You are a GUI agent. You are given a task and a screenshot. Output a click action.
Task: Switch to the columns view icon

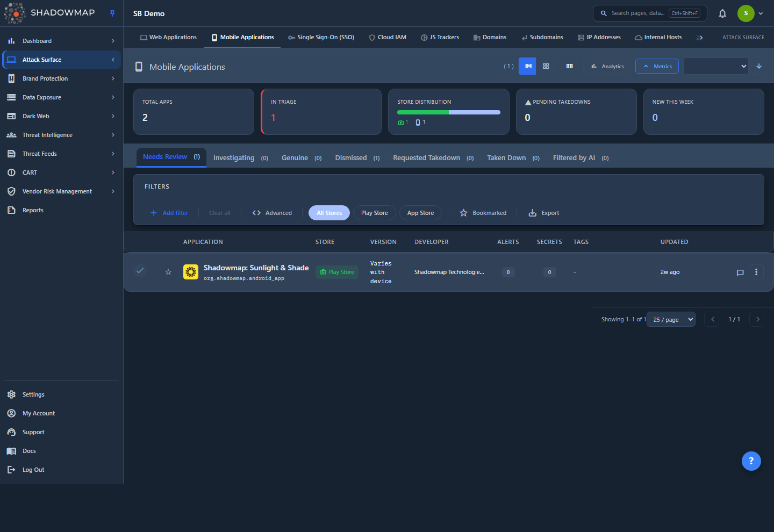click(570, 66)
